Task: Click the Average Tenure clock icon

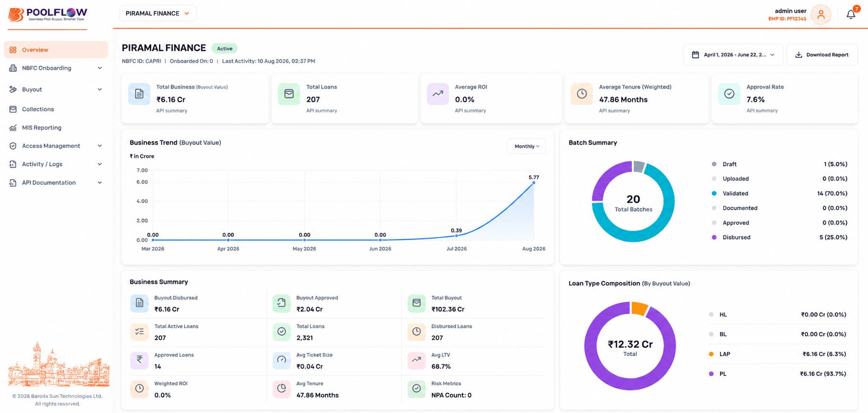Action: 582,94
